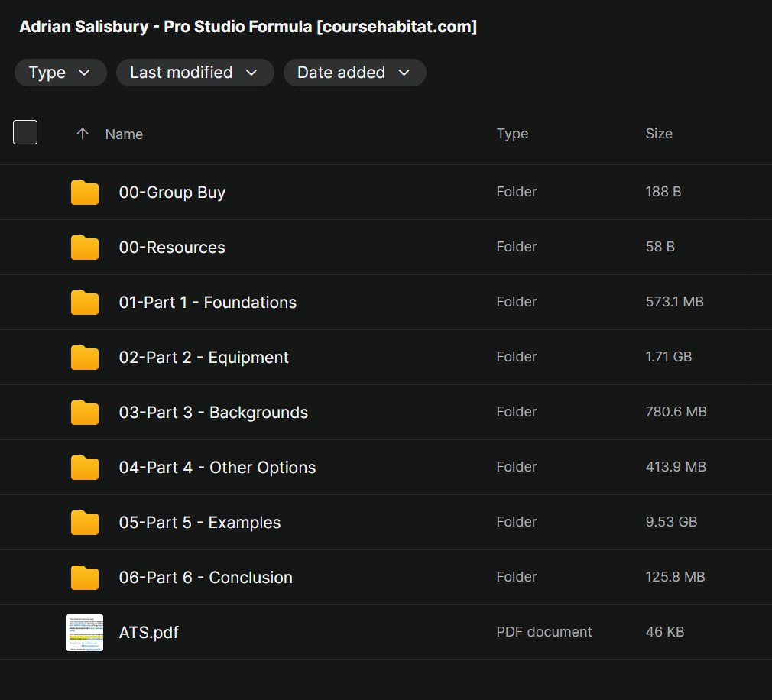
Task: Open the Date added filter dropdown
Action: pyautogui.click(x=354, y=73)
